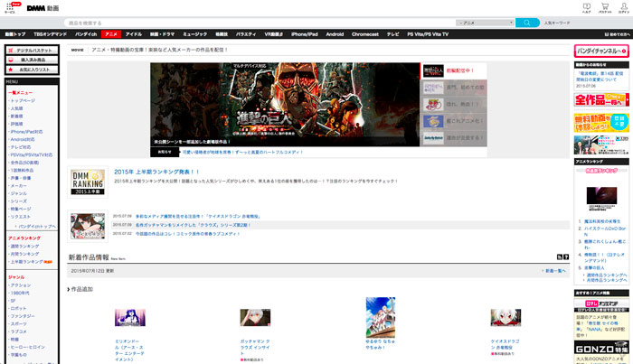Click the DMM Ranking 2015 thumbnail
This screenshot has width=633, height=364.
pos(88,182)
